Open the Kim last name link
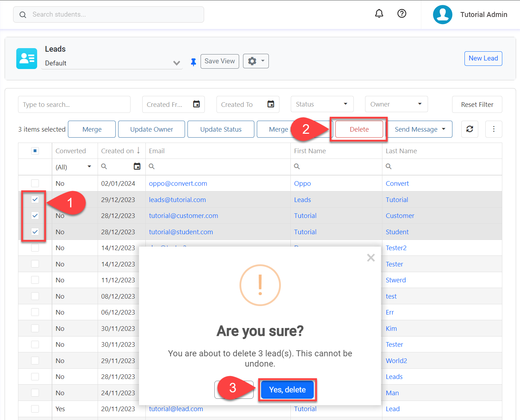This screenshot has width=520, height=420. pos(391,328)
